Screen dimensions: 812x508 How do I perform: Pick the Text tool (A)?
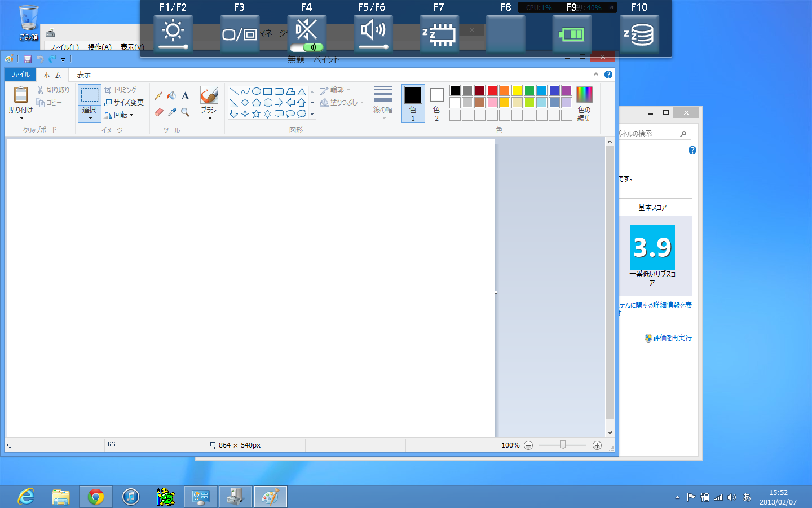[185, 96]
